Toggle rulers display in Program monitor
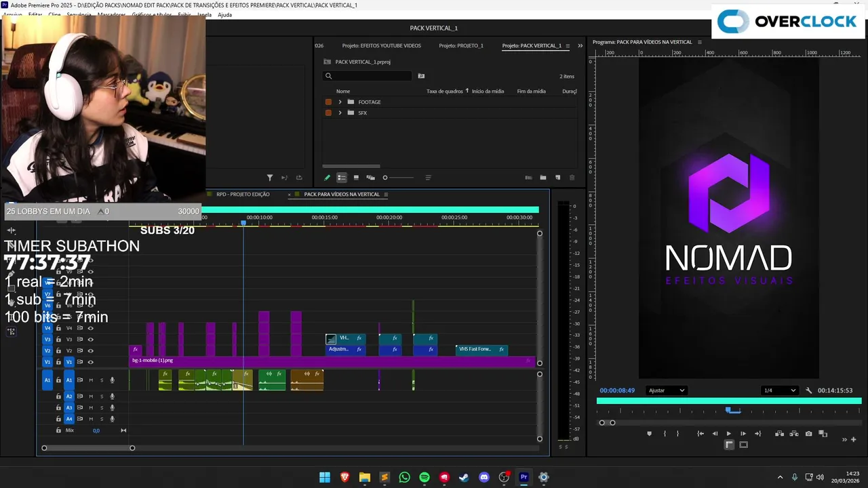The image size is (868, 488). (x=729, y=445)
